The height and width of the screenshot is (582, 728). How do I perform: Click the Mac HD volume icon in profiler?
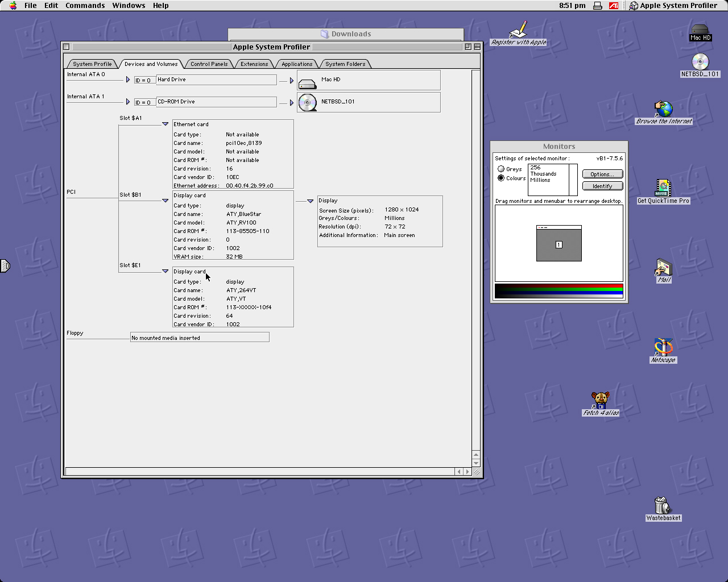tap(307, 83)
